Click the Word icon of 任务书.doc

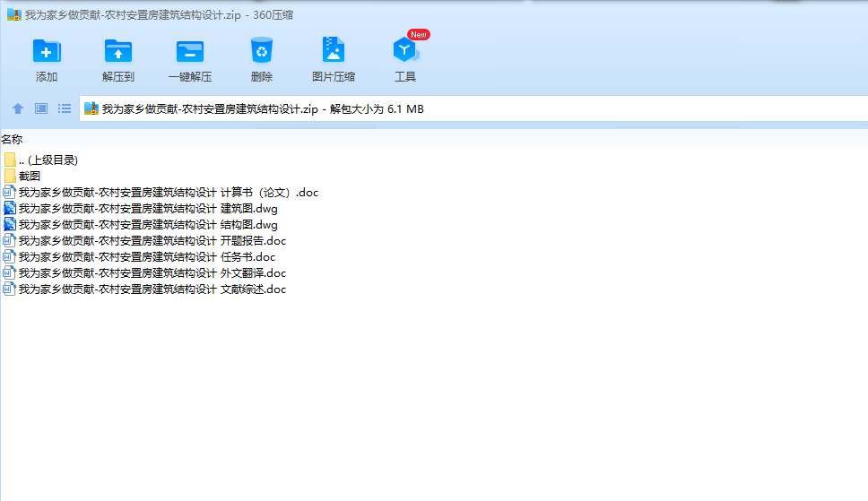tap(9, 256)
